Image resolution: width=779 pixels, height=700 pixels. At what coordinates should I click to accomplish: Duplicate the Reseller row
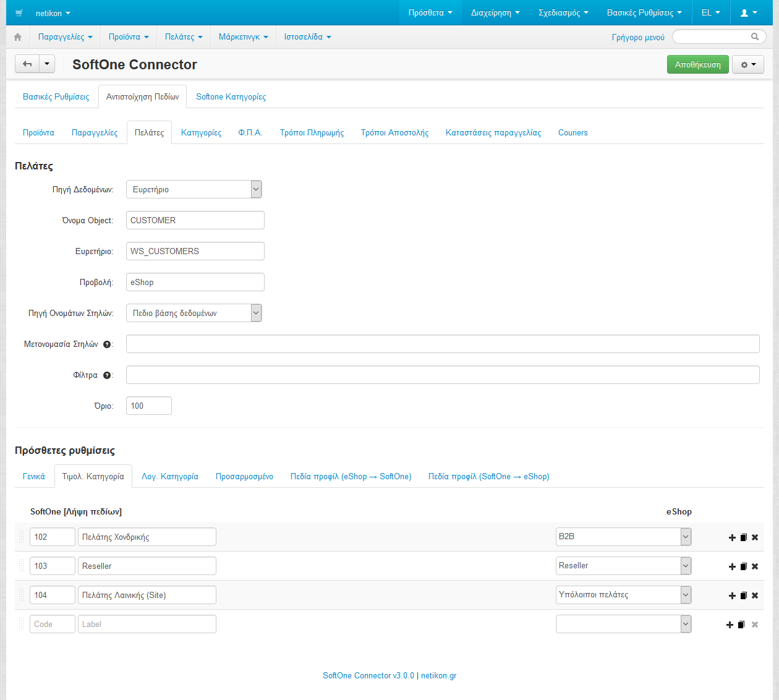click(x=743, y=566)
